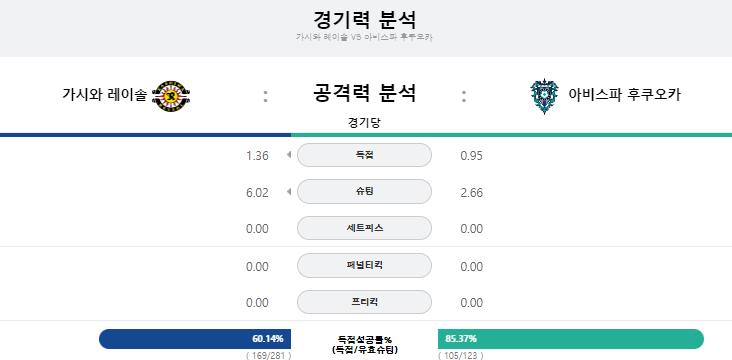This screenshot has width=732, height=360.
Task: Click the small arrow beside 득점 pill
Action: coord(289,155)
